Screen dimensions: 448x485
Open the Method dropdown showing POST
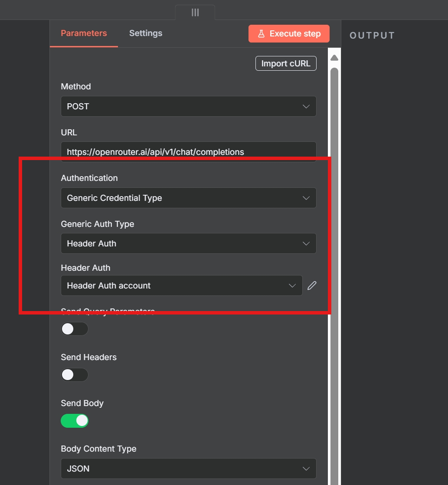pyautogui.click(x=189, y=106)
